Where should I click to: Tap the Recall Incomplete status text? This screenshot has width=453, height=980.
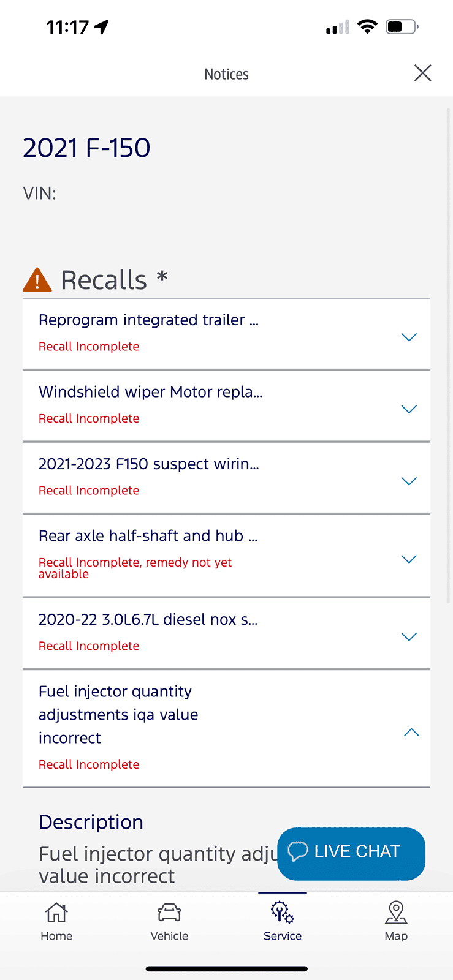pyautogui.click(x=88, y=346)
